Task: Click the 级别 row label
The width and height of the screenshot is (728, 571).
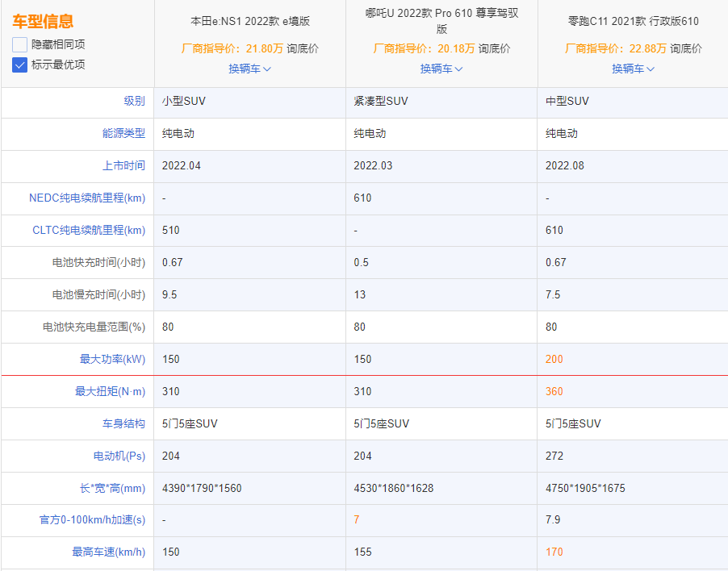Action: click(134, 101)
